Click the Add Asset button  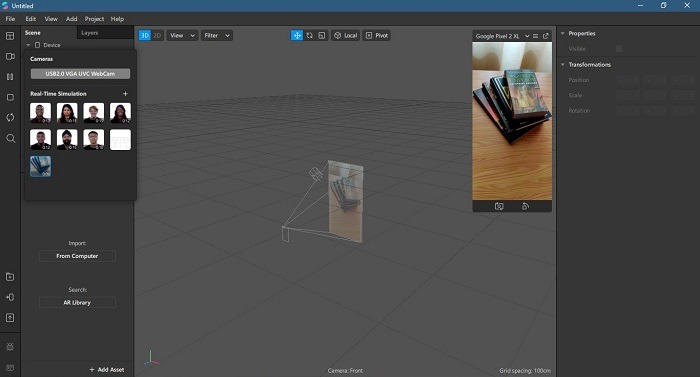click(x=107, y=369)
